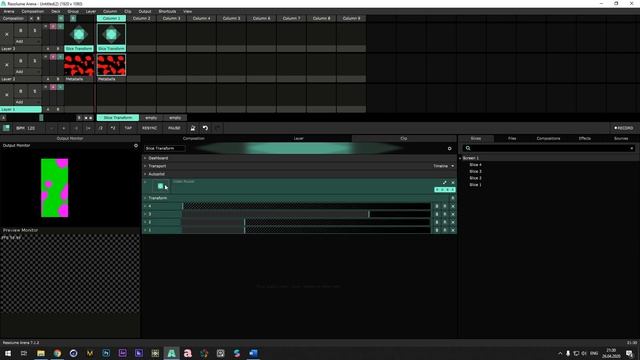This screenshot has width=640, height=360.
Task: Eject clips on Layer 2 with X
Action: 7,64
